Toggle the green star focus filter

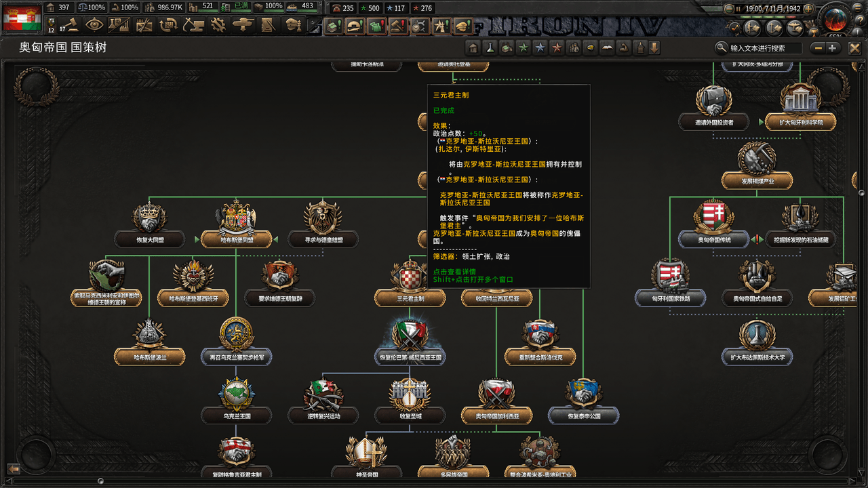tap(524, 47)
